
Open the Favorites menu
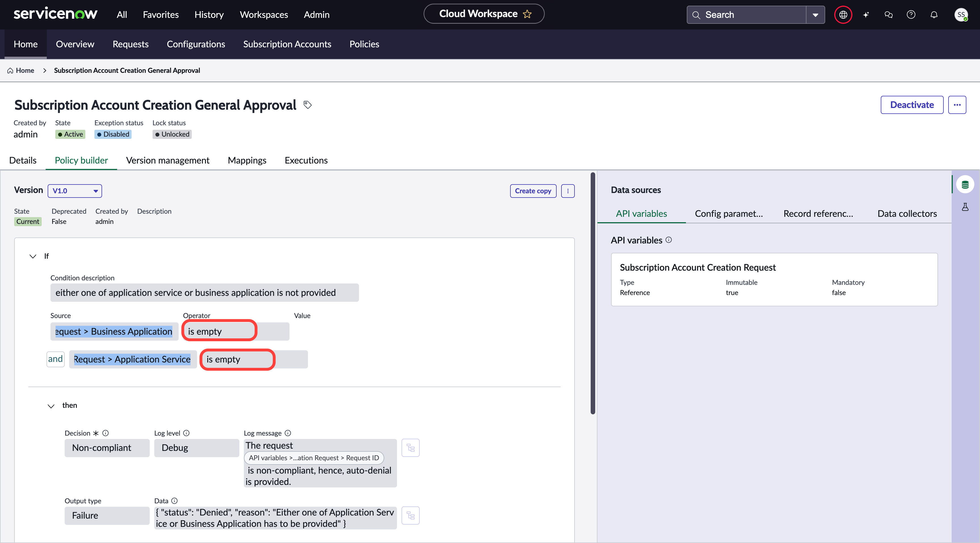click(x=161, y=15)
